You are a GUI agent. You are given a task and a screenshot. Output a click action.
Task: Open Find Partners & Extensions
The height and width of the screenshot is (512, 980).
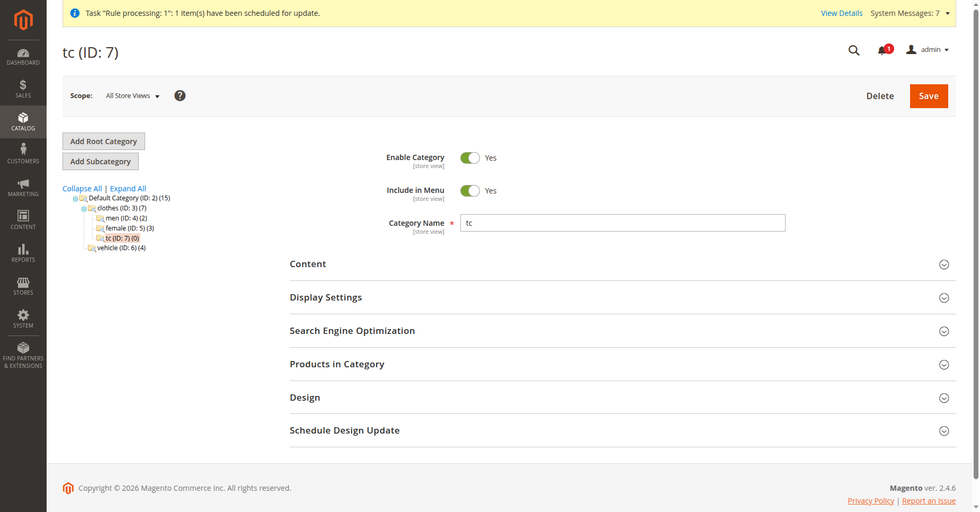23,356
